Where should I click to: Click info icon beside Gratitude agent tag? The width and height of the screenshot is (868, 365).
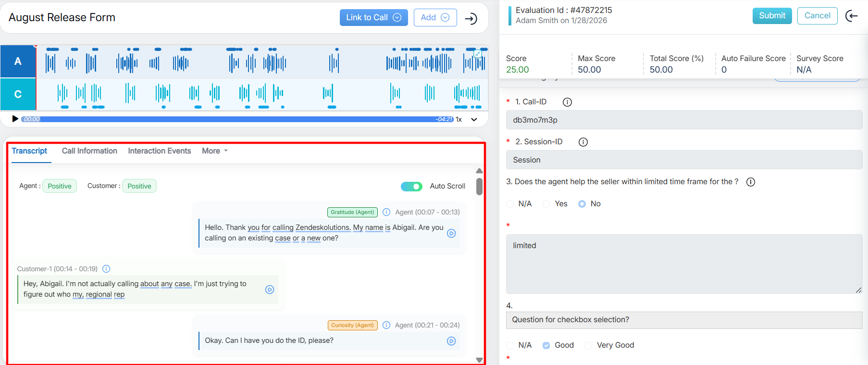[x=386, y=212]
